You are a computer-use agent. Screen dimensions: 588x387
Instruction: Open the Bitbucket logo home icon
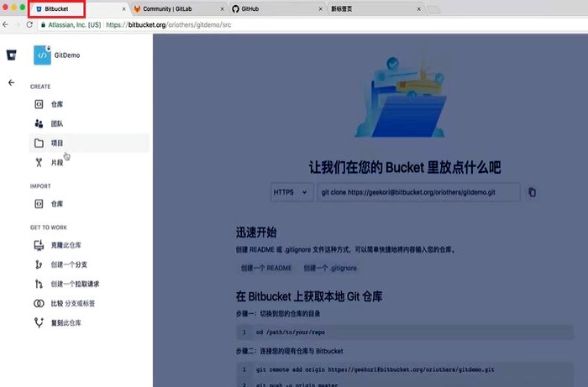tap(11, 55)
